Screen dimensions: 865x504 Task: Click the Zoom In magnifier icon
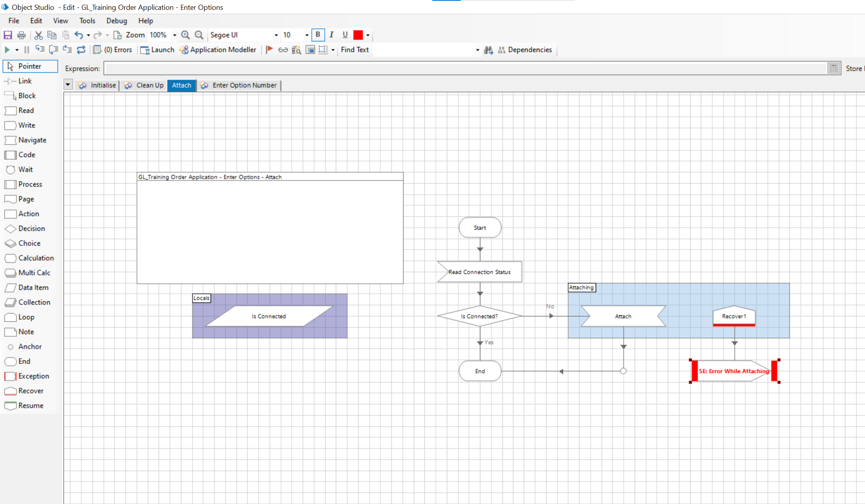click(185, 35)
